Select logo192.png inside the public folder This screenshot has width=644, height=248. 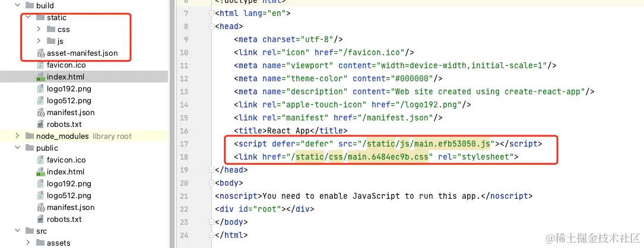(69, 183)
